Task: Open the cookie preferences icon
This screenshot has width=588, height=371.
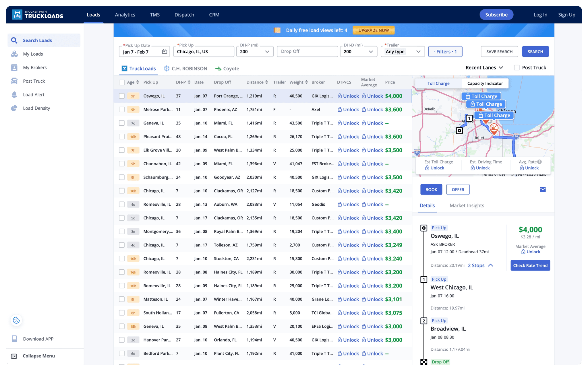Action: (x=16, y=320)
